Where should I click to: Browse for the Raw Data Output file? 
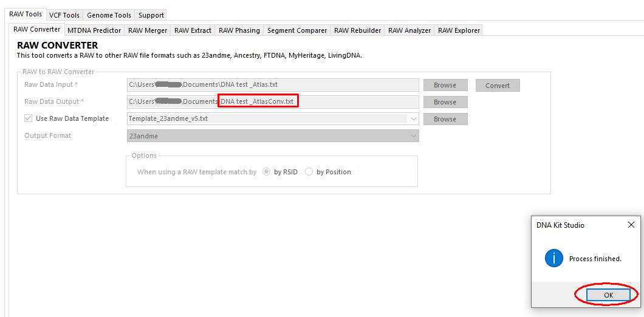coord(445,102)
